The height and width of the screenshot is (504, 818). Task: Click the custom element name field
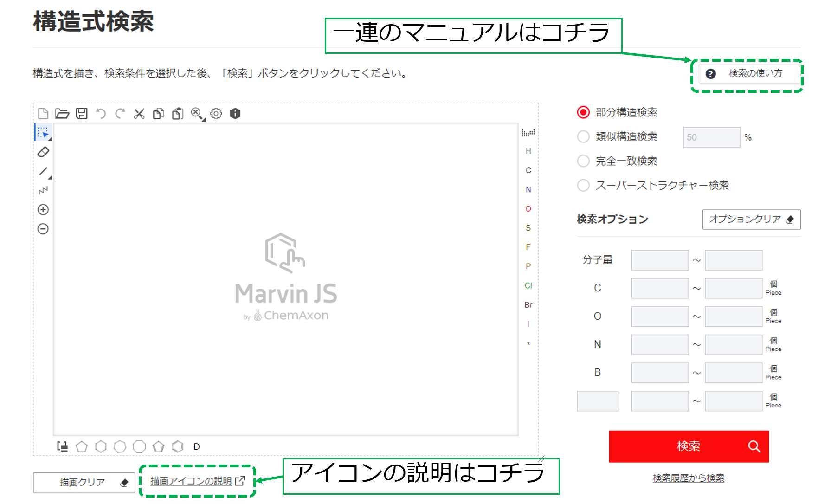tap(598, 401)
